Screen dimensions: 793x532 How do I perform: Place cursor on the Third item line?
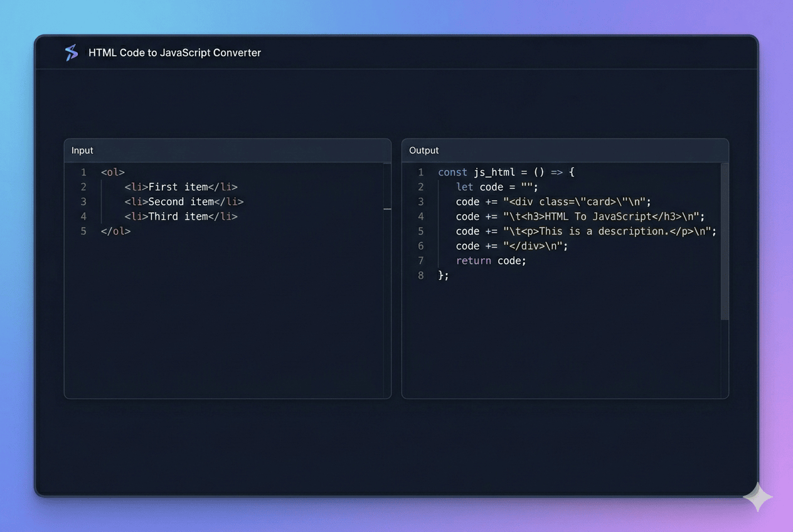tap(181, 216)
